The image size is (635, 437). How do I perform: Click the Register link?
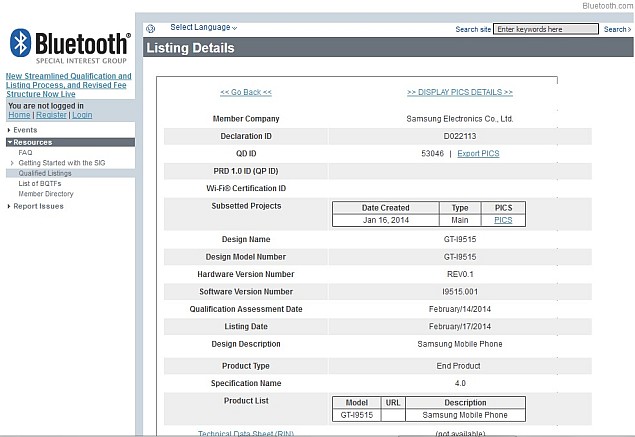[51, 115]
